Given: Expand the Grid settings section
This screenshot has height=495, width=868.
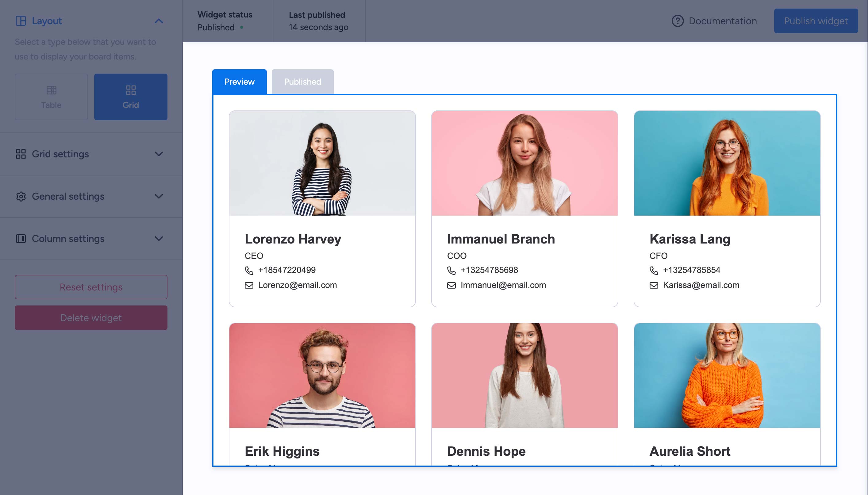Looking at the screenshot, I should 159,154.
